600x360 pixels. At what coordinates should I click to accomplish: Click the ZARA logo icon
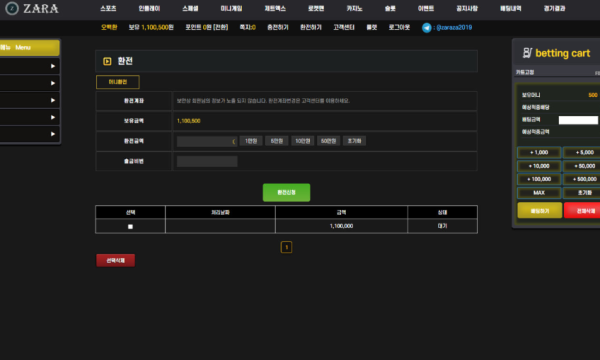pos(12,8)
